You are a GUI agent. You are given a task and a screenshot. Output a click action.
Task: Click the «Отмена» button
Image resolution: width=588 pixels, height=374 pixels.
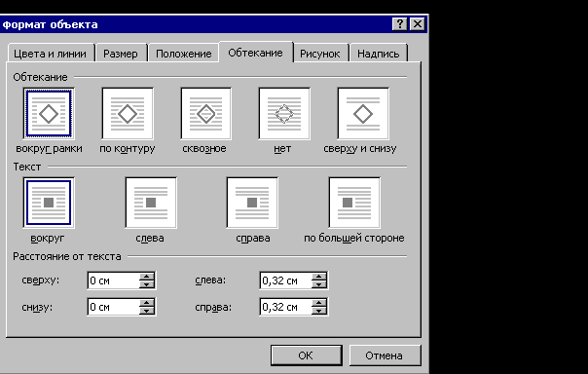[x=385, y=355]
